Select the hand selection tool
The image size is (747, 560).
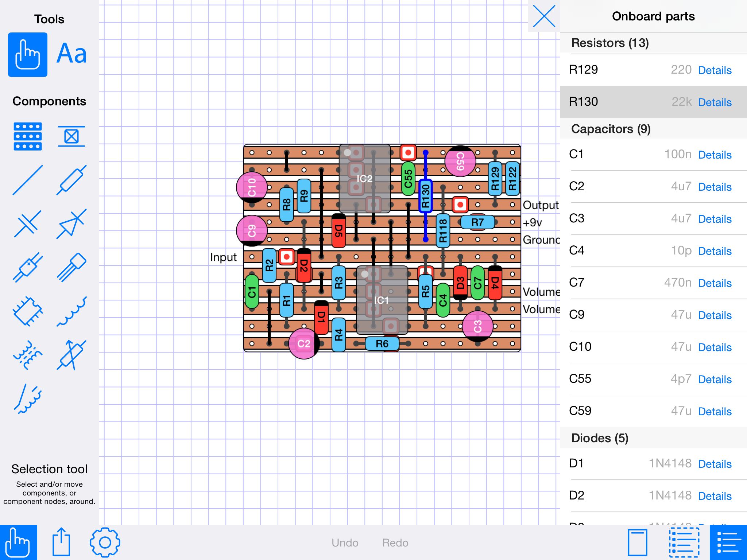pyautogui.click(x=27, y=54)
